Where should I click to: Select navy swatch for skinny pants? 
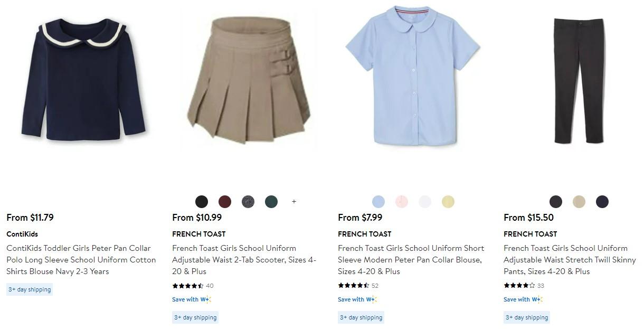click(602, 202)
